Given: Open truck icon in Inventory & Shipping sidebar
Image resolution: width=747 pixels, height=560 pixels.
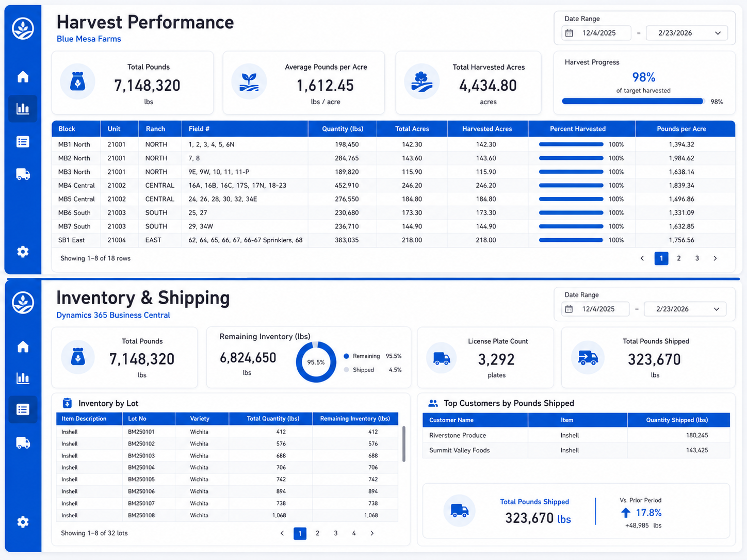Looking at the screenshot, I should [23, 443].
